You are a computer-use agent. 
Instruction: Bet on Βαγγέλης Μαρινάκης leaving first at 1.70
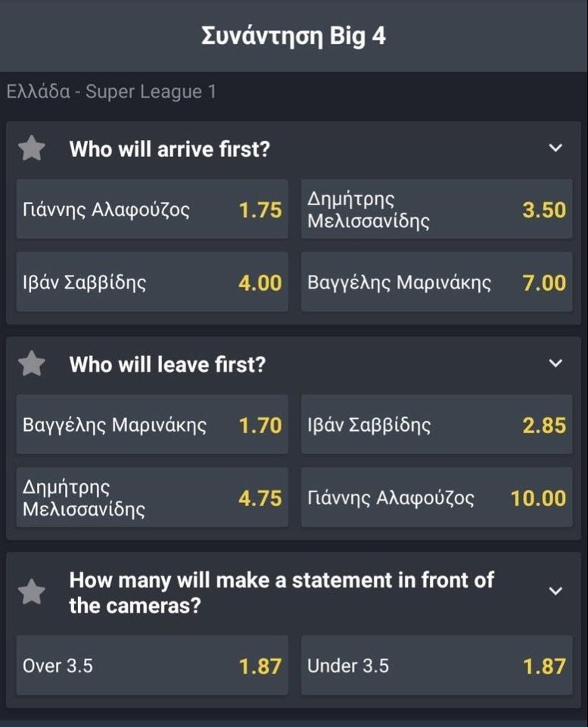point(152,425)
